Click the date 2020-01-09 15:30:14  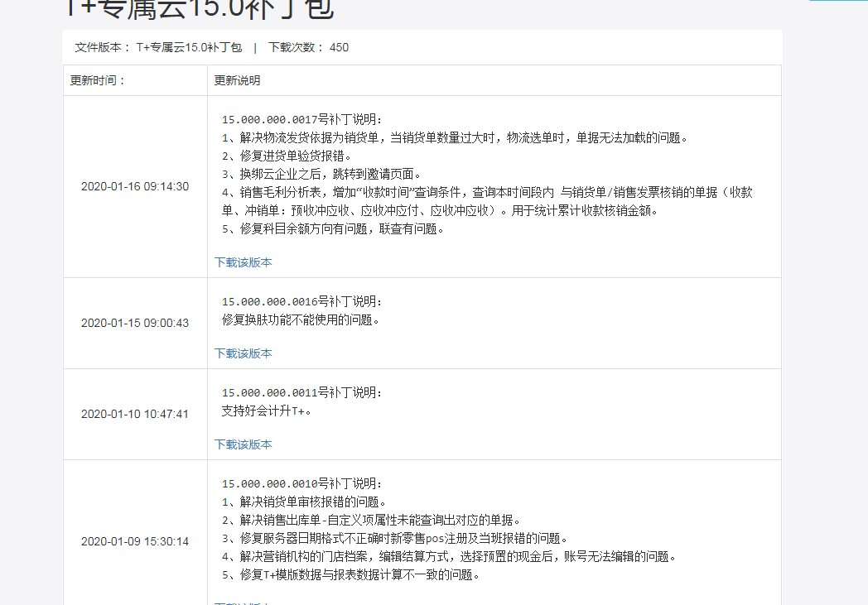(x=135, y=541)
